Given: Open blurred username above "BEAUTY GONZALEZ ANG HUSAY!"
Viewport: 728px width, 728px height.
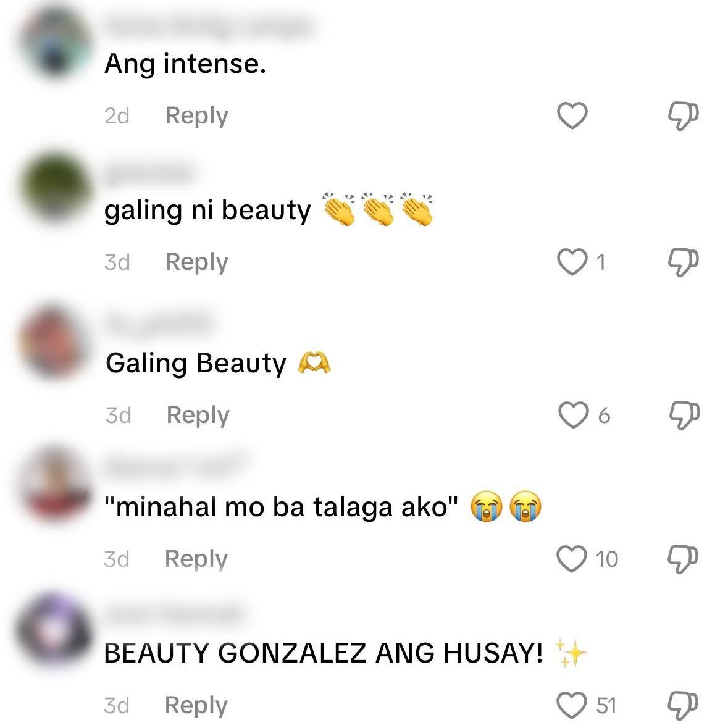Looking at the screenshot, I should 174,615.
